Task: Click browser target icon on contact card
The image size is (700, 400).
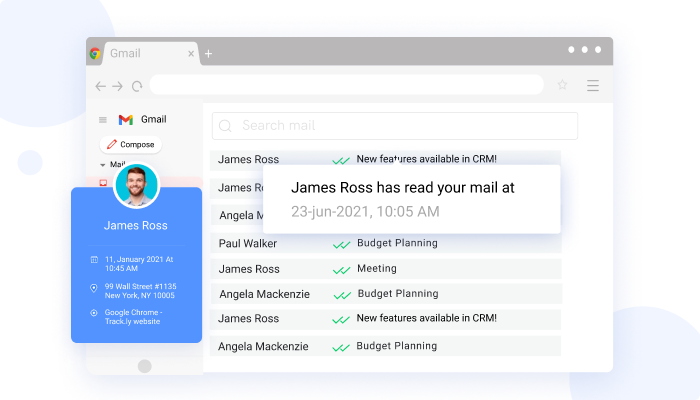Action: click(x=94, y=313)
